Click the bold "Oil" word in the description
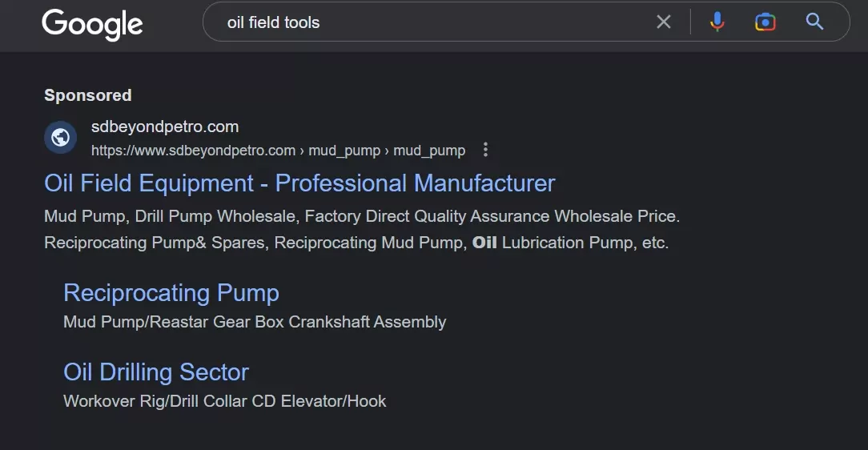Screen dimensions: 868x450 484,243
